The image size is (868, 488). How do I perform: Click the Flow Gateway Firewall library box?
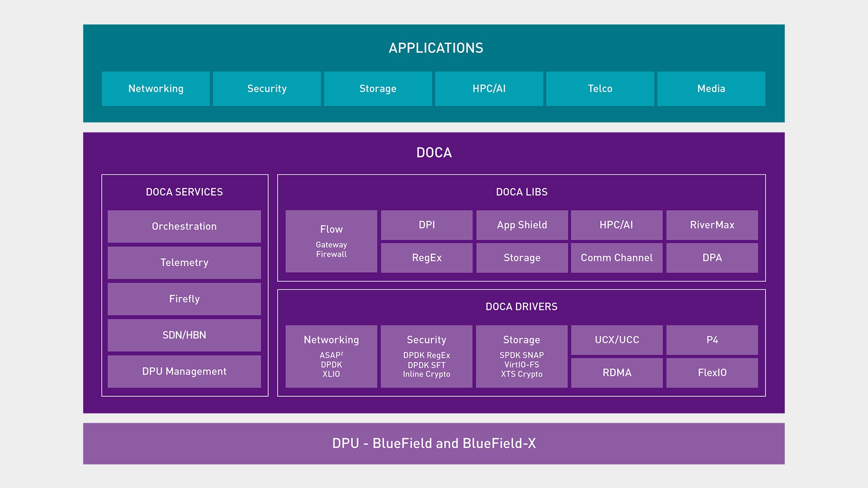point(331,241)
